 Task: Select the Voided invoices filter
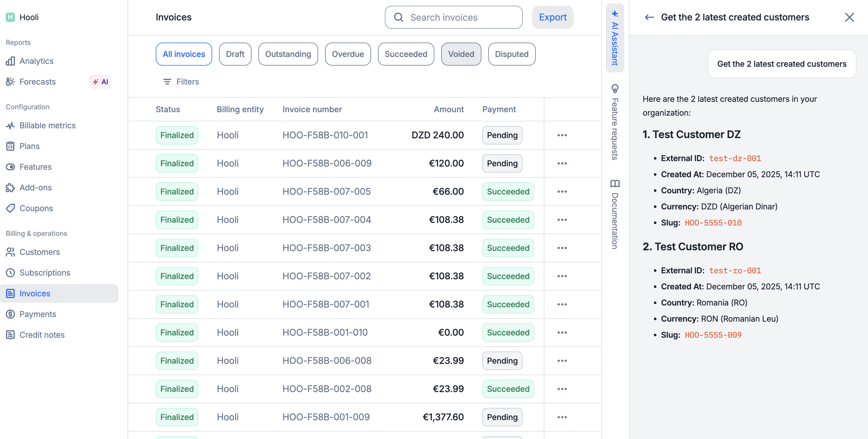coord(461,54)
